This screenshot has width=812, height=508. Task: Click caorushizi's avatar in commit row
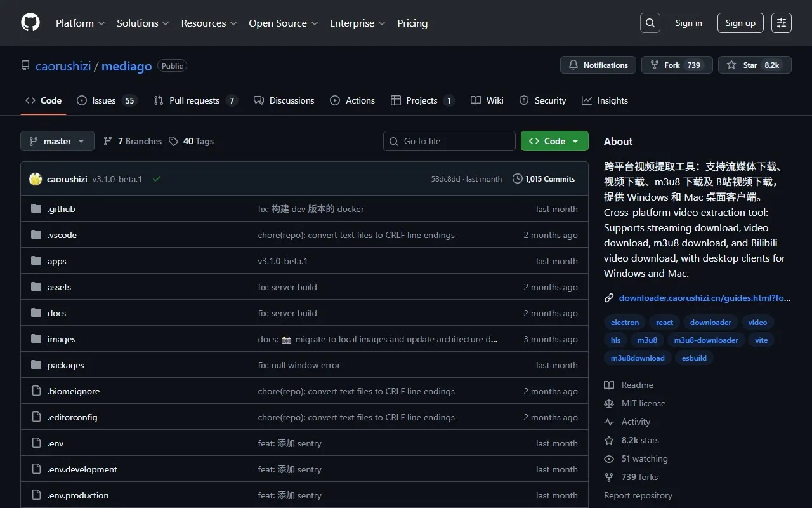[x=36, y=179]
